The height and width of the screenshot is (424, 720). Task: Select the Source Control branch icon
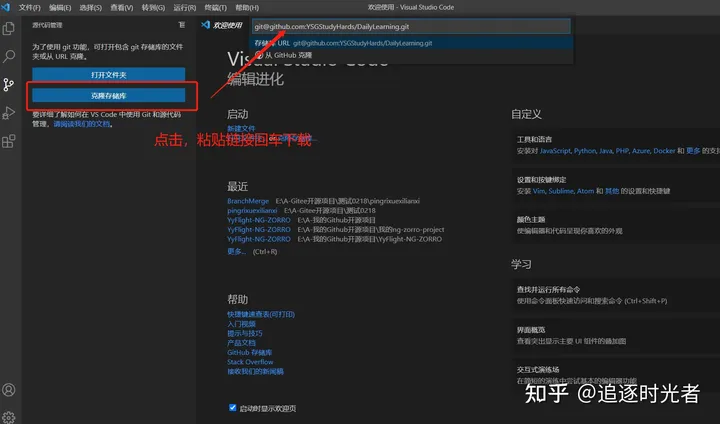point(9,85)
